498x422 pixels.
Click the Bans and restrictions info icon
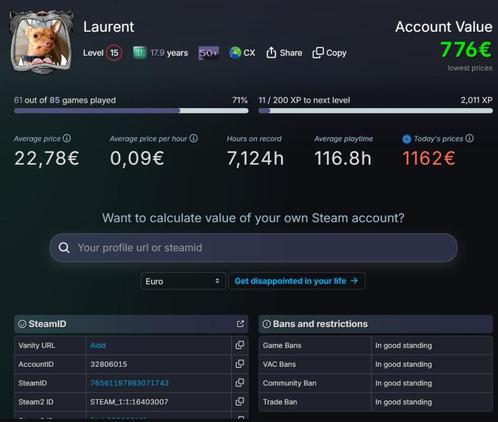(x=267, y=324)
